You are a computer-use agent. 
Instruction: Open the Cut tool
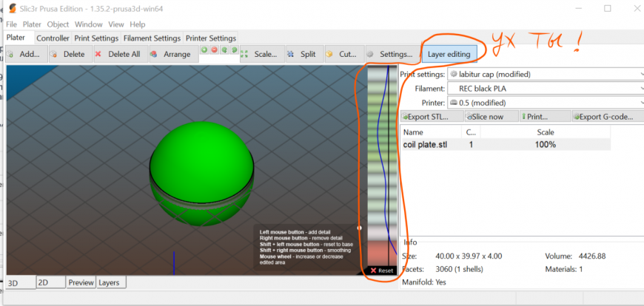coord(343,54)
